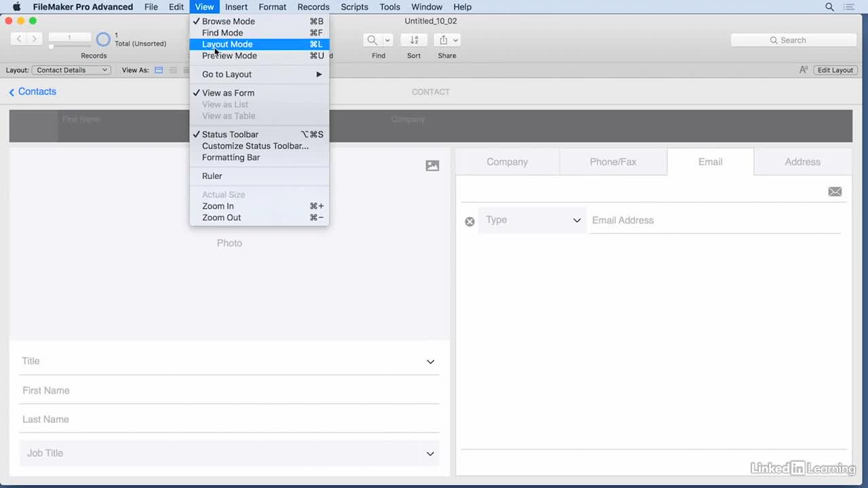Choose Find Mode from View menu

point(259,33)
